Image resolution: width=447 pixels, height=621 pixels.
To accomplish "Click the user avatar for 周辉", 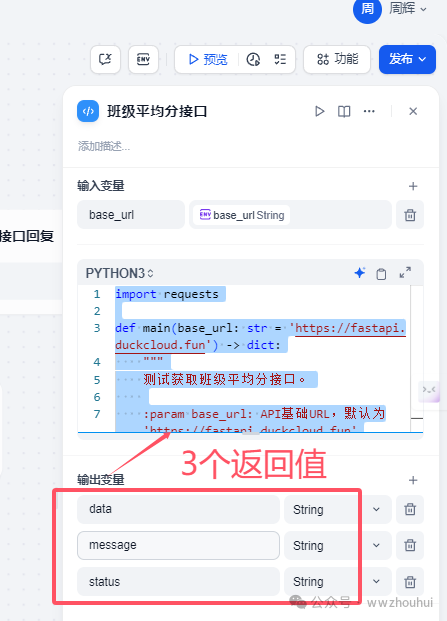I will click(367, 9).
